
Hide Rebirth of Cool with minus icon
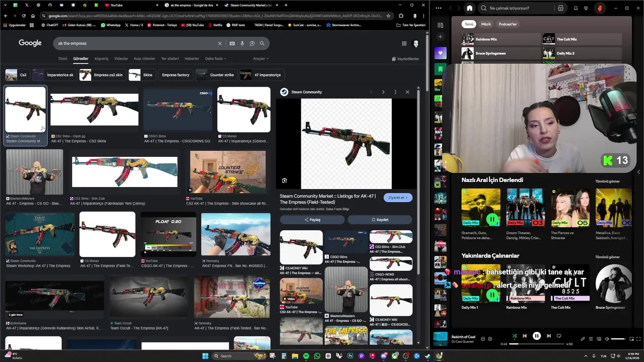483,339
